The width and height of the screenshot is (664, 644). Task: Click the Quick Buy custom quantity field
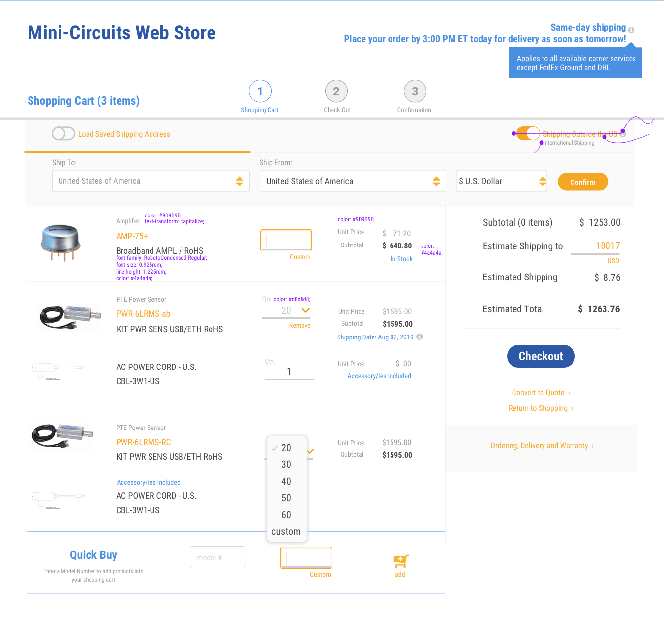[306, 557]
